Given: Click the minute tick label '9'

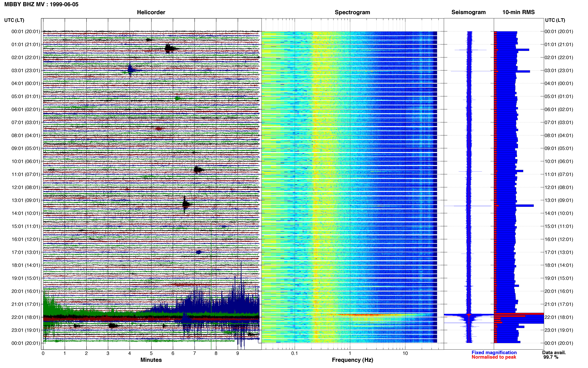Looking at the screenshot, I should pos(238,353).
